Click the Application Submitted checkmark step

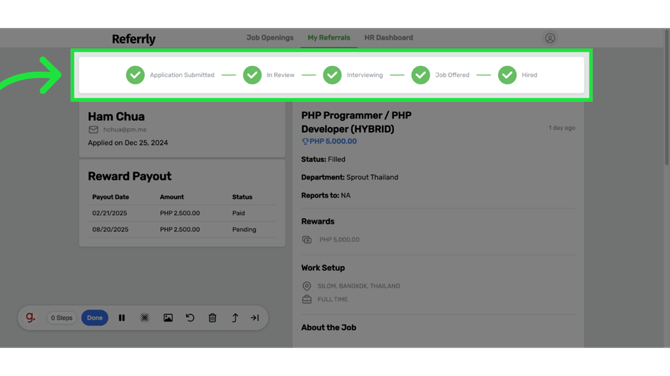coord(135,75)
